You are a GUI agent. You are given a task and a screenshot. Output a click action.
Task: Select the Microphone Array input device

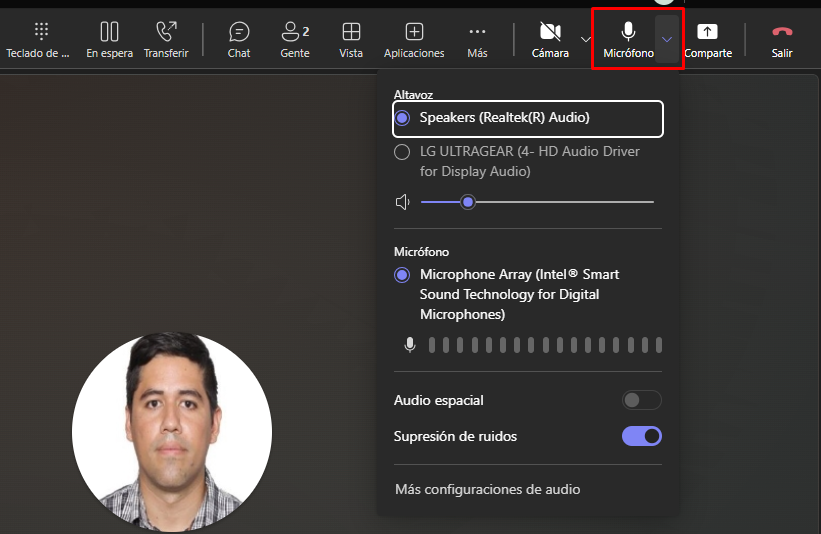pos(402,275)
